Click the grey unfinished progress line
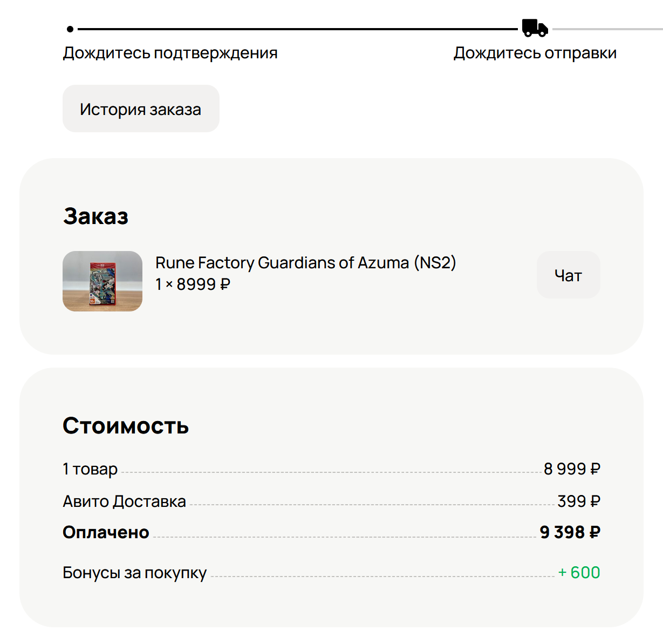663x644 pixels. tap(607, 29)
